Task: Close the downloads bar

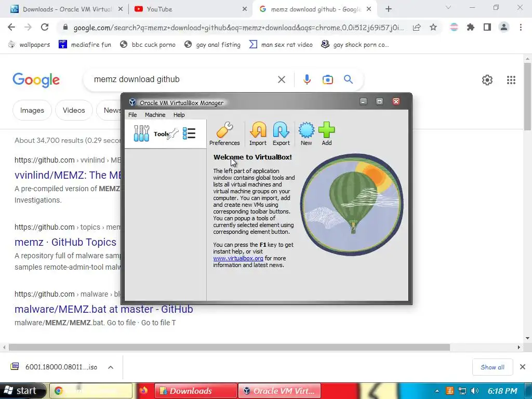Action: click(523, 367)
